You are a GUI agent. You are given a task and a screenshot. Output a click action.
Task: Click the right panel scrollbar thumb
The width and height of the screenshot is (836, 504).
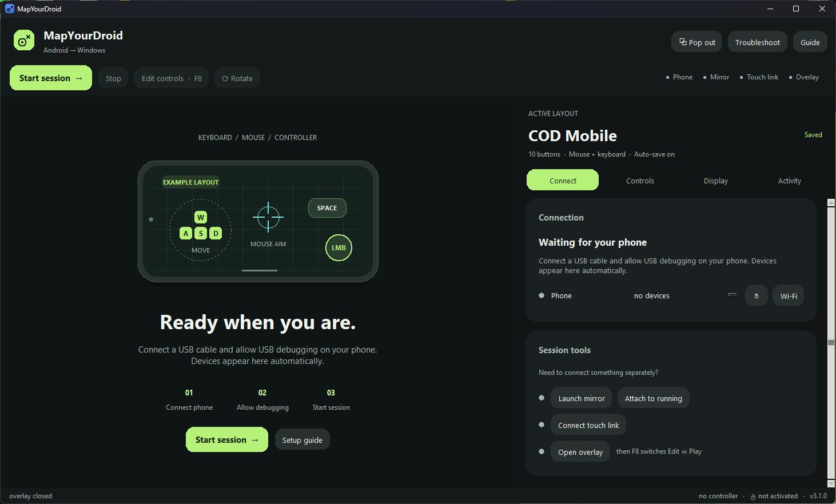point(831,342)
